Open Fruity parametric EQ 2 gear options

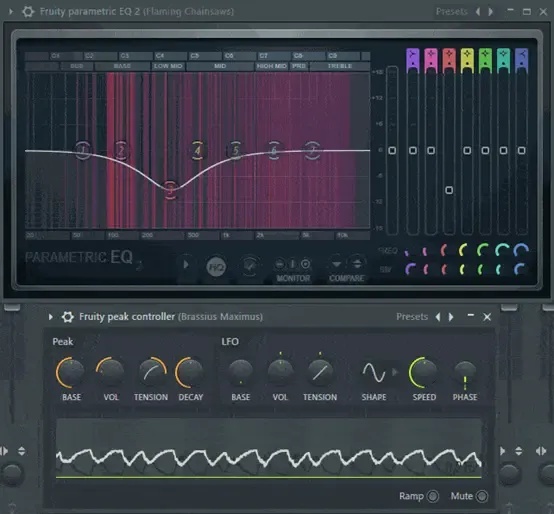(x=28, y=12)
